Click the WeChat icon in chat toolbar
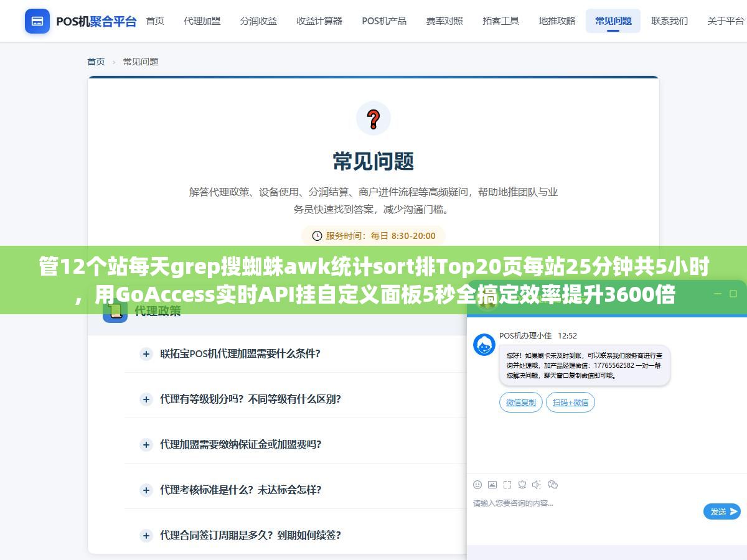The image size is (747, 560). [x=553, y=485]
